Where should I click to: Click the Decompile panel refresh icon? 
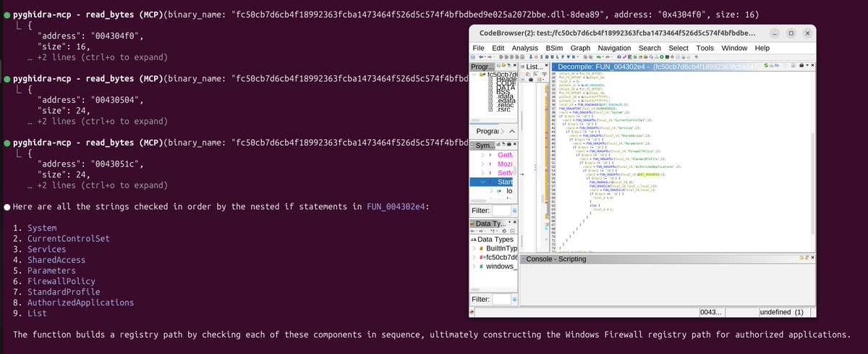(x=766, y=65)
